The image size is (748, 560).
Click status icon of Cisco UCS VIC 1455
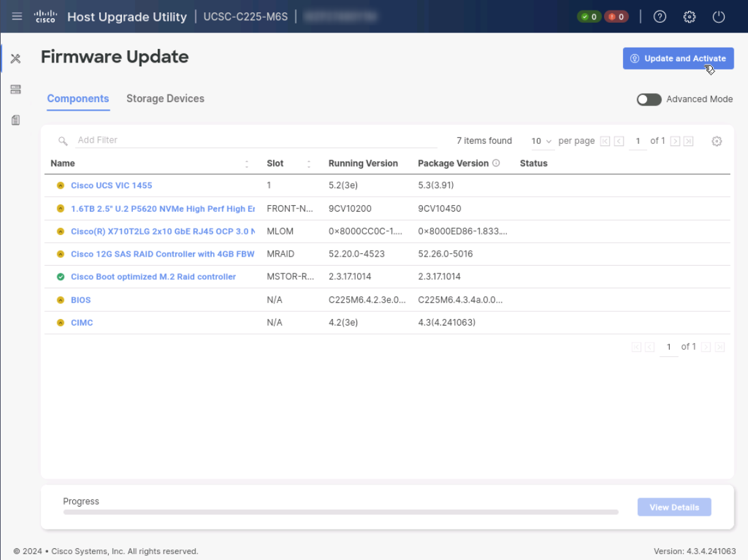pyautogui.click(x=61, y=186)
